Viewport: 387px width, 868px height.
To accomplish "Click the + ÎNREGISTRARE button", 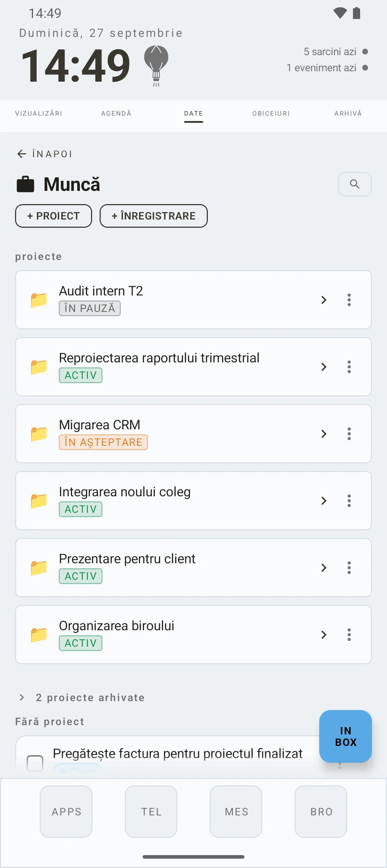I will tap(154, 216).
